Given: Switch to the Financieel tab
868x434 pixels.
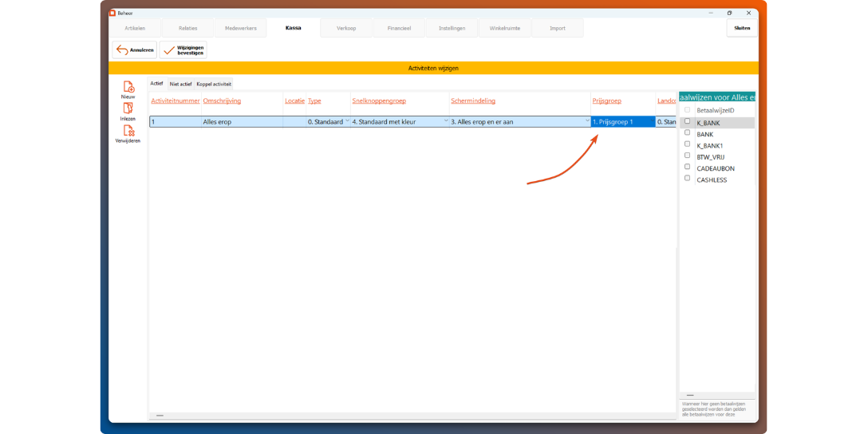Looking at the screenshot, I should (399, 28).
